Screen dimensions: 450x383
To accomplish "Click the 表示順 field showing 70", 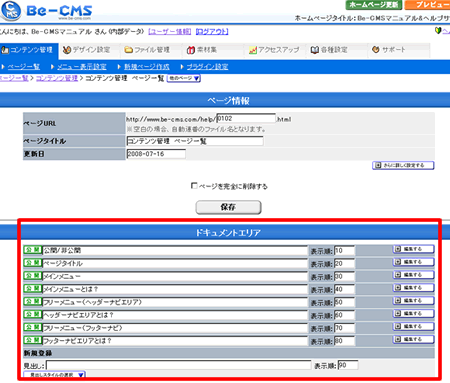I will [344, 328].
